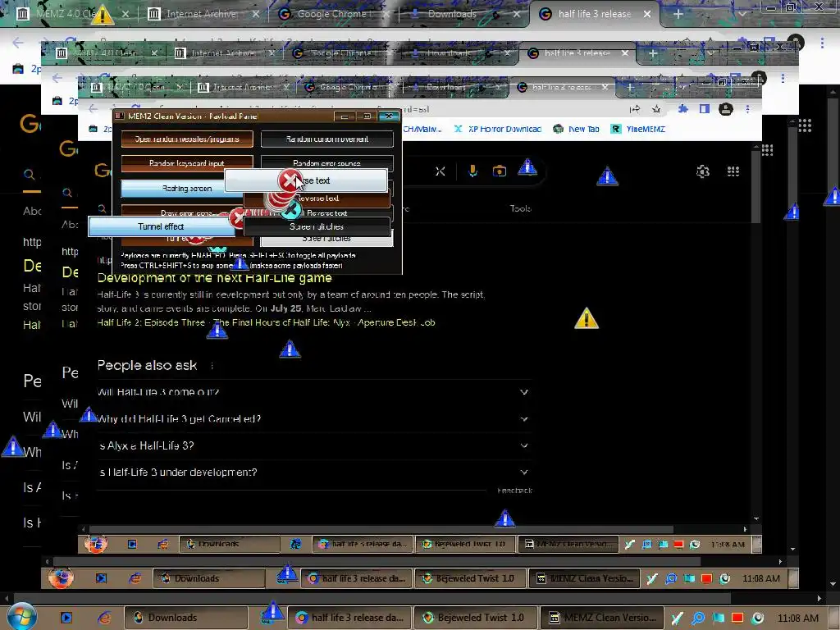Expand 'Will Half-Life 3 come out?' question
Viewport: 840px width, 630px height.
coord(314,392)
